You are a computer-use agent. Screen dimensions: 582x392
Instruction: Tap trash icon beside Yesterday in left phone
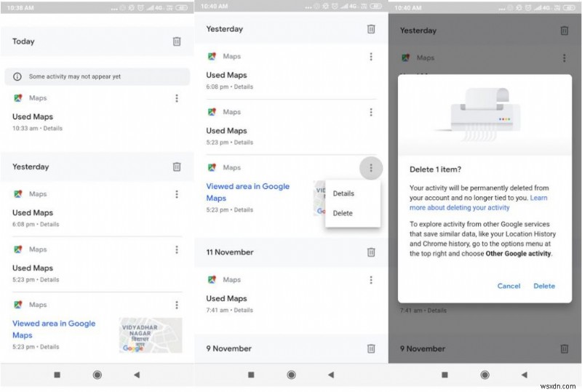[177, 167]
